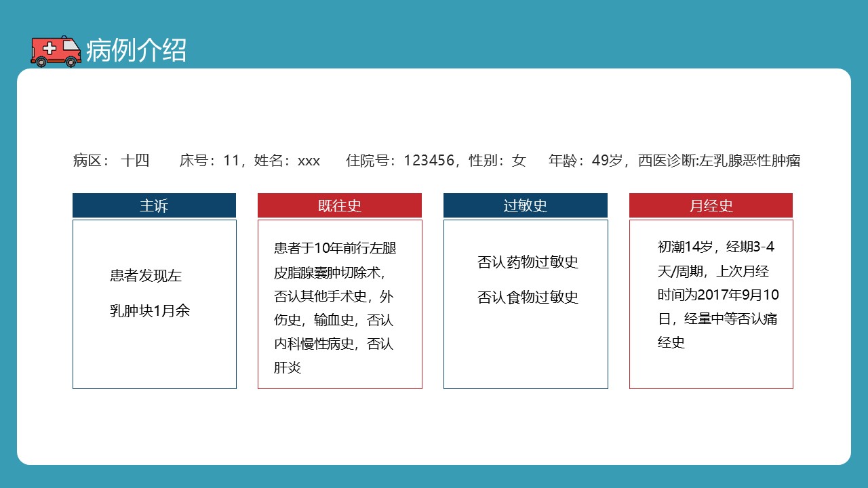The width and height of the screenshot is (868, 488).
Task: Click the 过敏史 header box
Action: (x=526, y=205)
